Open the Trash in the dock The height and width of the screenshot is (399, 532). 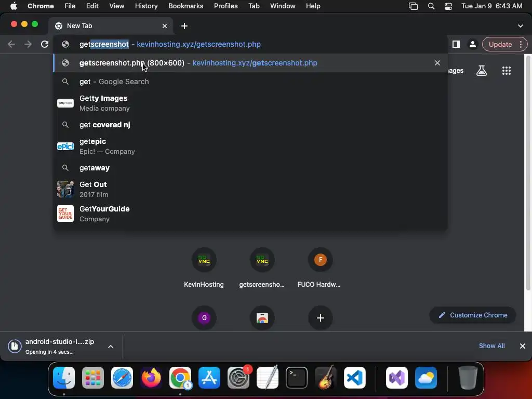pyautogui.click(x=468, y=378)
